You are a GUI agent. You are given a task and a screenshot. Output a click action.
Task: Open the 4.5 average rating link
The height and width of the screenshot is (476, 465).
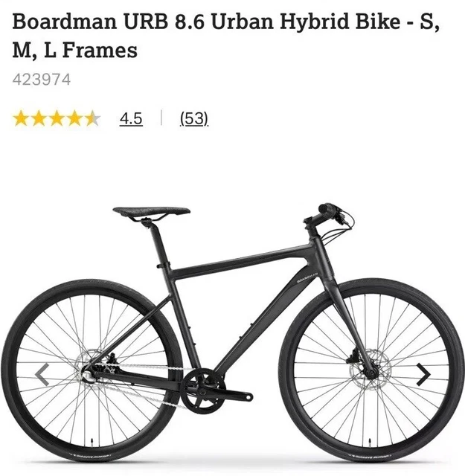[x=131, y=118]
